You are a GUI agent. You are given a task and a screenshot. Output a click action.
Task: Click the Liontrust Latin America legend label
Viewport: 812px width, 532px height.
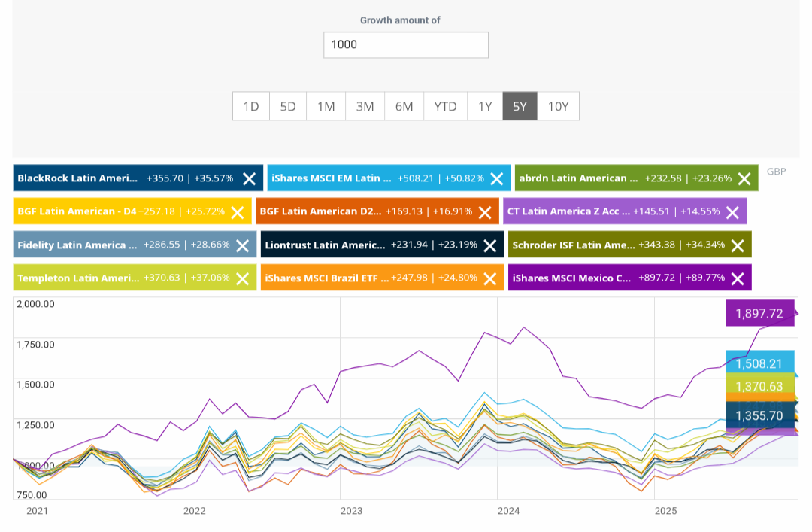click(326, 245)
